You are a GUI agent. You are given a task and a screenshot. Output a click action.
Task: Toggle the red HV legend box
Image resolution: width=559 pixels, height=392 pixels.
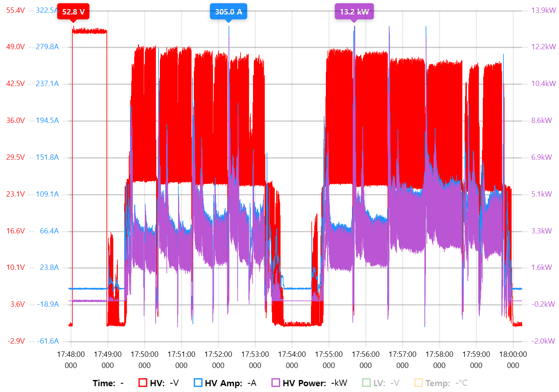pos(143,383)
